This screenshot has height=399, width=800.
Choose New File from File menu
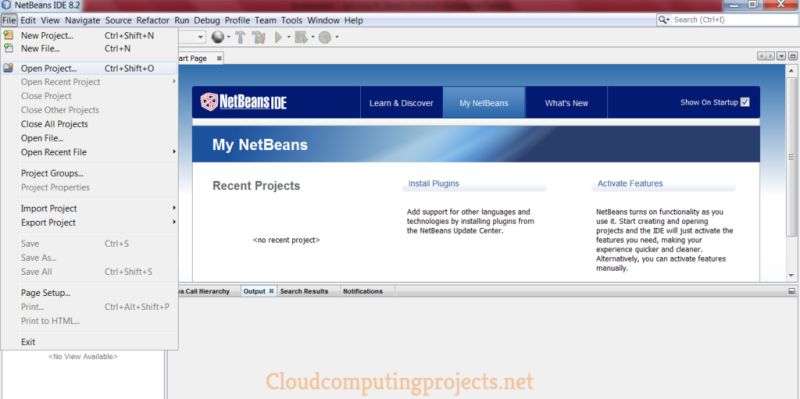click(89, 48)
